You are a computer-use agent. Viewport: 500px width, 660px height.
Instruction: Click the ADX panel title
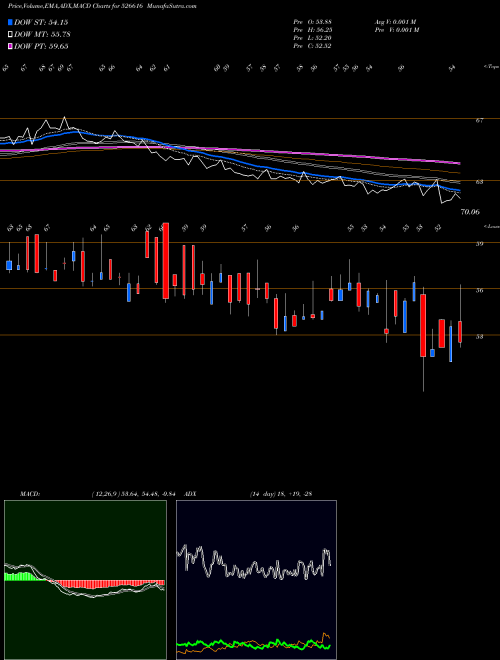190,494
